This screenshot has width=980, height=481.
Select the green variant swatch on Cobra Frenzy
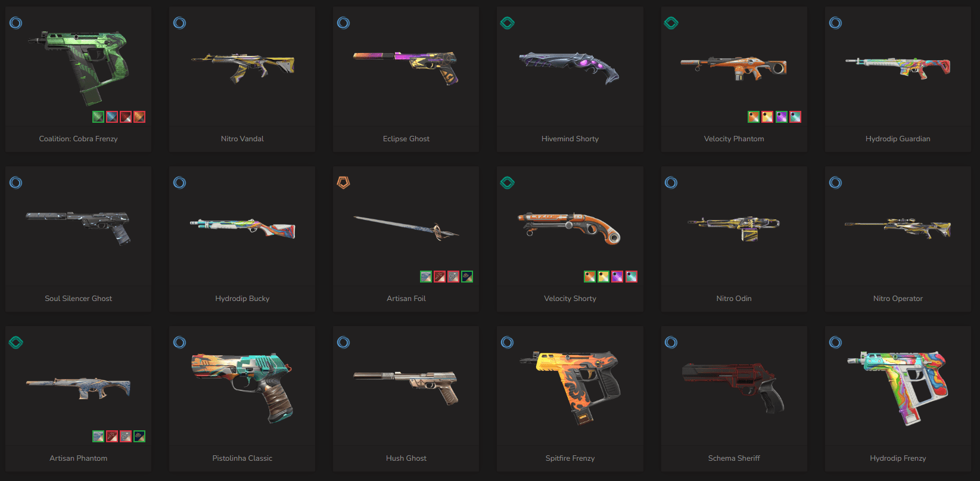pyautogui.click(x=98, y=117)
